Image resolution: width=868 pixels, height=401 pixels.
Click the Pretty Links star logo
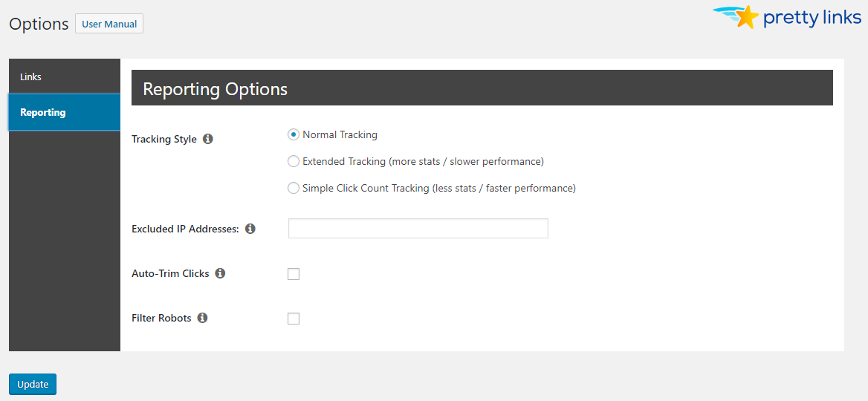pyautogui.click(x=745, y=17)
